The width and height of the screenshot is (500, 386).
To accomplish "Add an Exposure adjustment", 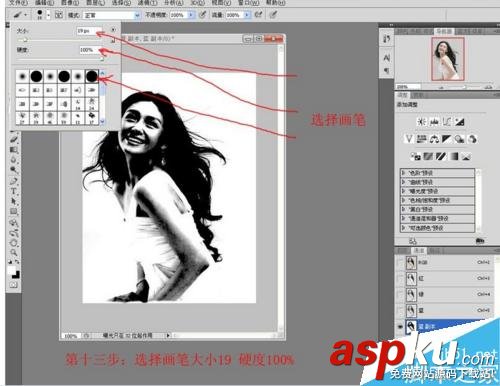I will [460, 122].
